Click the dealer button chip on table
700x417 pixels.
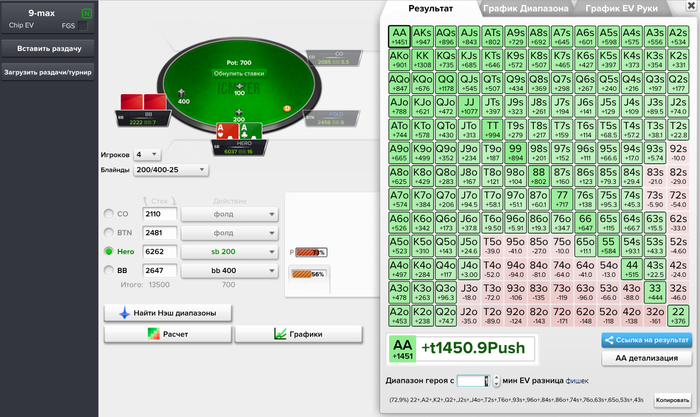287,108
